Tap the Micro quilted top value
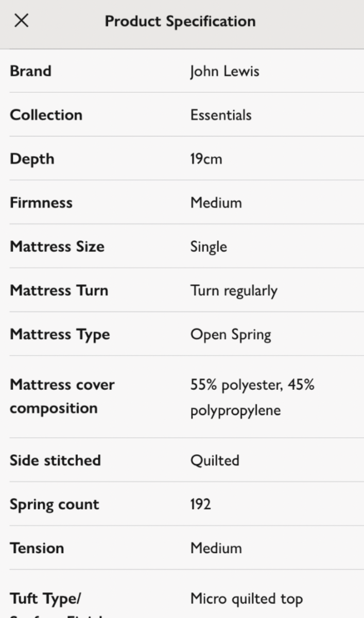Screen dimensions: 364x618 click(x=247, y=599)
